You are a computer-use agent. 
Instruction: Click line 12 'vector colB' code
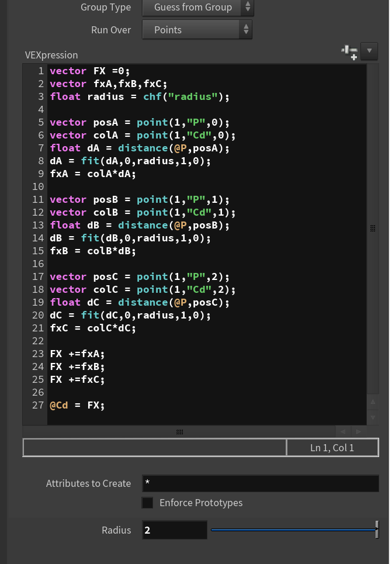(x=143, y=212)
